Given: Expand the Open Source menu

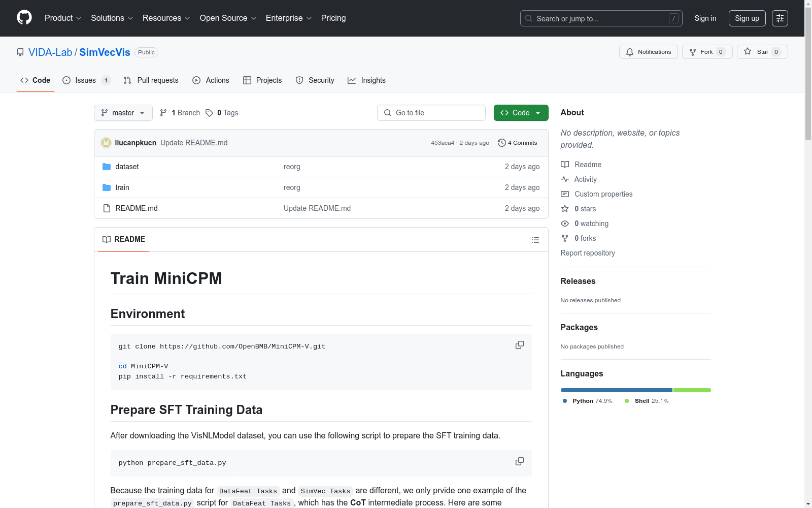Looking at the screenshot, I should 228,18.
